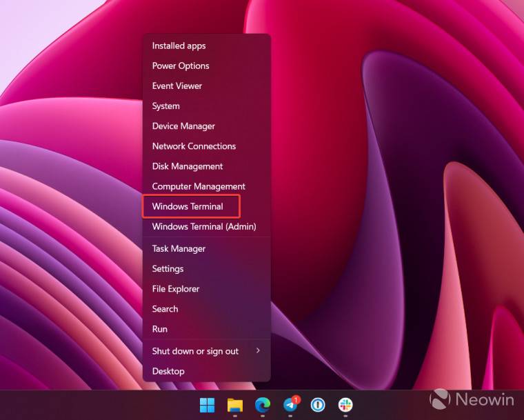
Task: Click Desktop at the menu bottom
Action: tap(168, 371)
